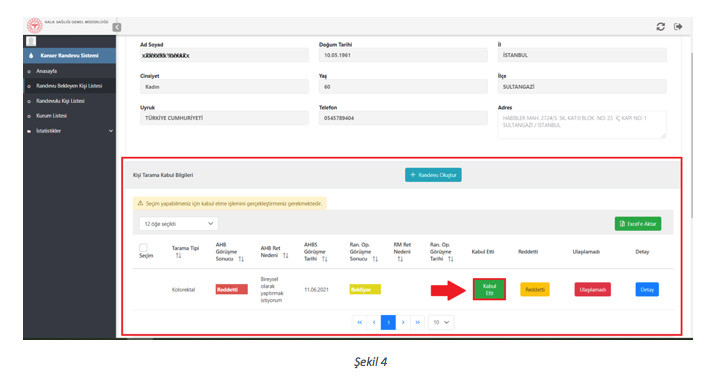Sort by Tarama Tipi column arrows
Screen dimensions: 716x376
(x=179, y=255)
